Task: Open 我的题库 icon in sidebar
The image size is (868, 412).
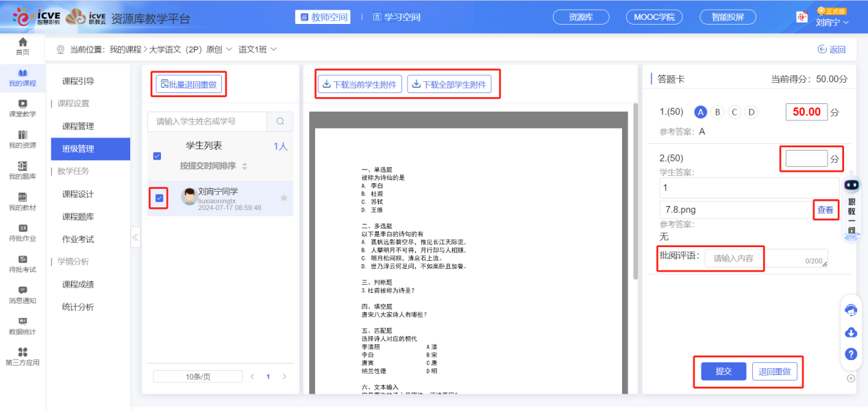Action: pos(23,166)
